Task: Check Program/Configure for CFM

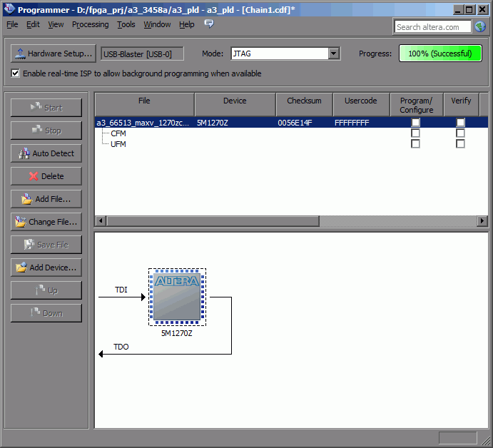Action: (415, 133)
